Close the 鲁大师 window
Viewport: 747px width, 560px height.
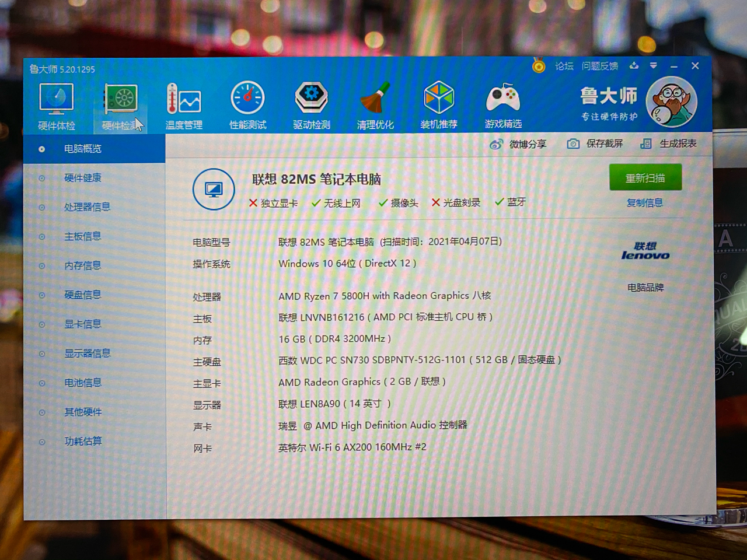pyautogui.click(x=695, y=66)
